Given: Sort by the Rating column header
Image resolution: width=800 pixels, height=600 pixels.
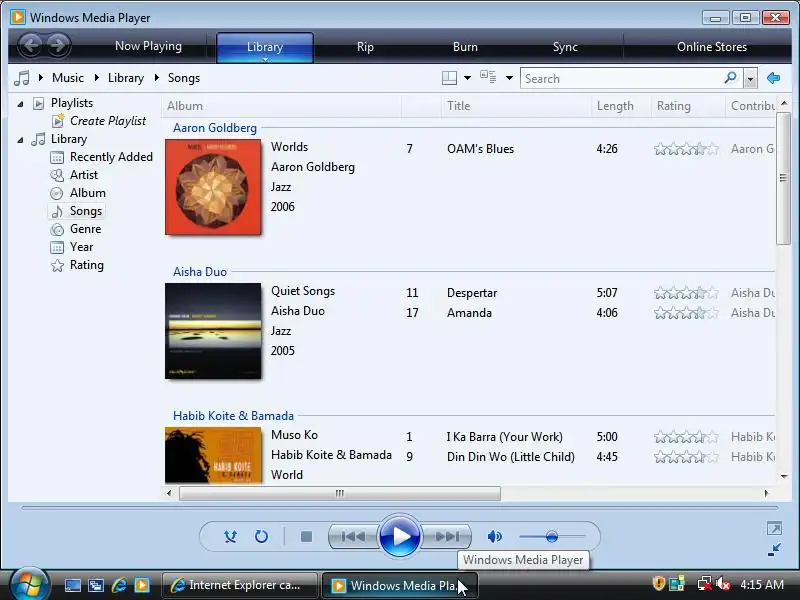Looking at the screenshot, I should pos(688,106).
